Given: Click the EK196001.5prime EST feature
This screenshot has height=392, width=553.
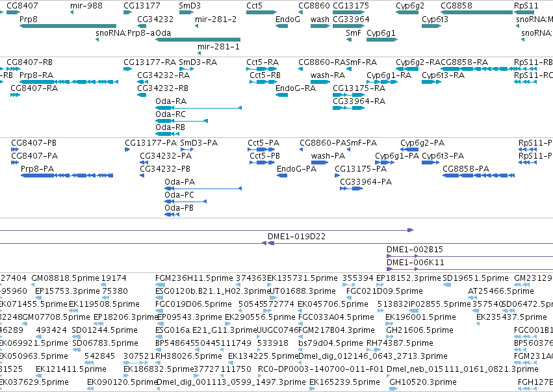Looking at the screenshot, I should [x=389, y=324].
